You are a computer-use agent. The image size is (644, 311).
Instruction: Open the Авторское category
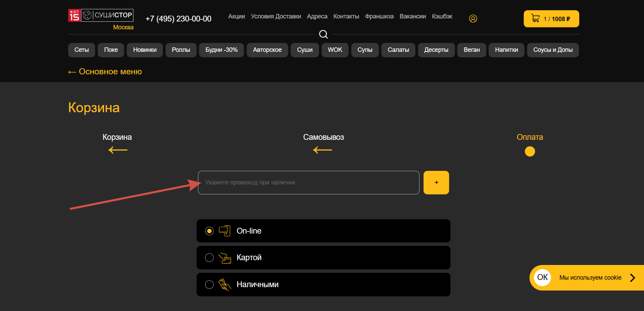click(267, 50)
